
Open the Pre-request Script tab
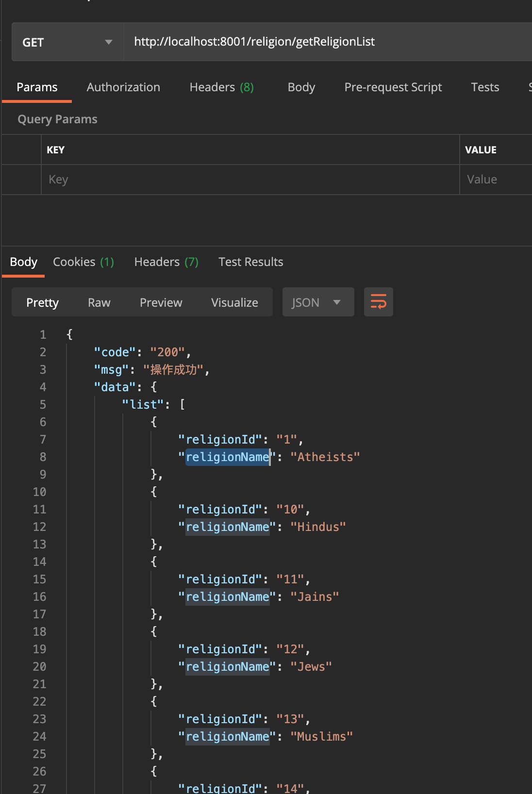[x=393, y=87]
